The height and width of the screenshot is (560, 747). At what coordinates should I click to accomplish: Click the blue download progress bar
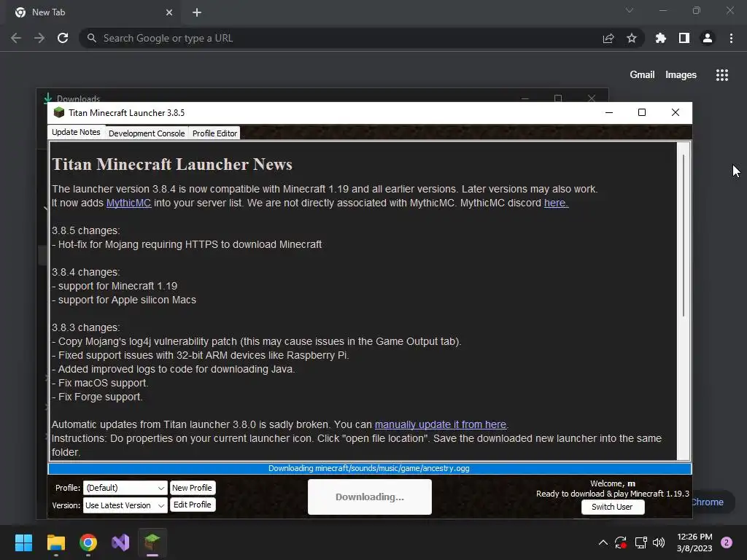coord(370,469)
